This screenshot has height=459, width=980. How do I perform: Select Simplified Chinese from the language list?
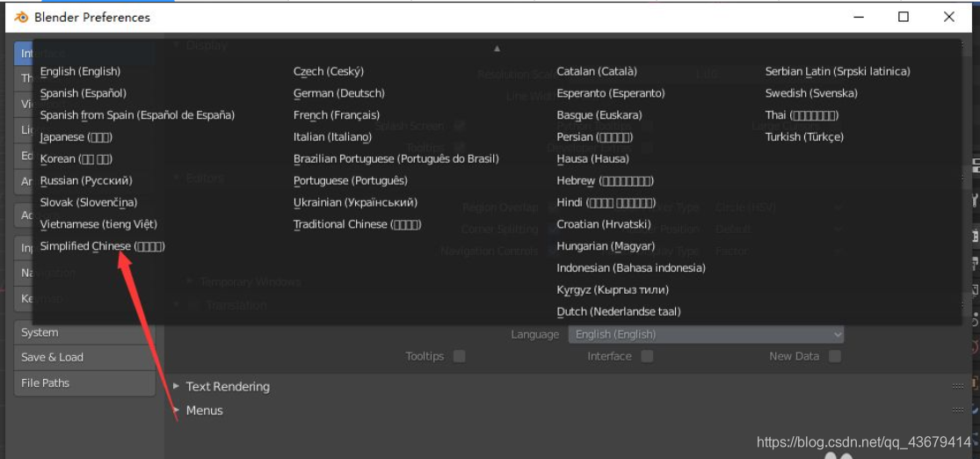pos(103,246)
